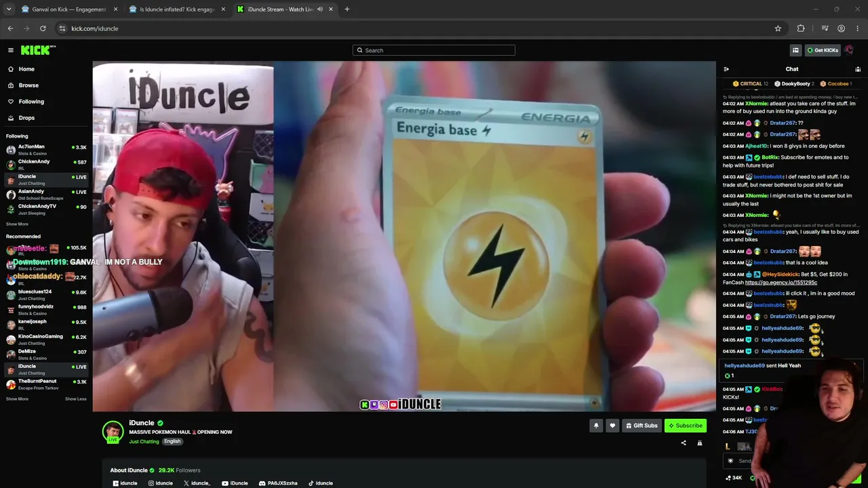
Task: Click Cocobee on gift leaderboard
Action: [836, 84]
